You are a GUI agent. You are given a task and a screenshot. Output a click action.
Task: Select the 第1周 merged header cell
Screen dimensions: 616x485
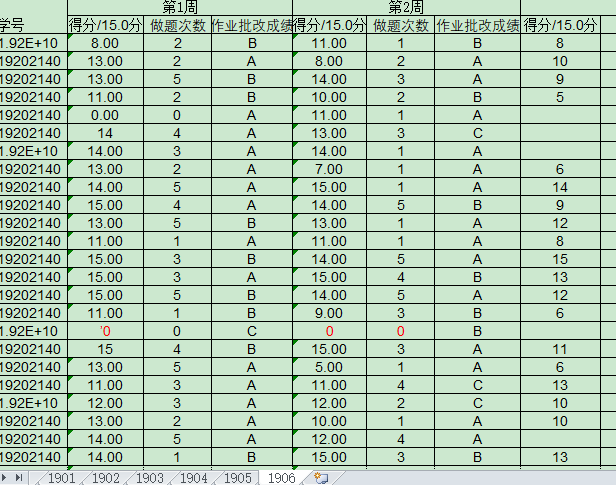tap(180, 7)
